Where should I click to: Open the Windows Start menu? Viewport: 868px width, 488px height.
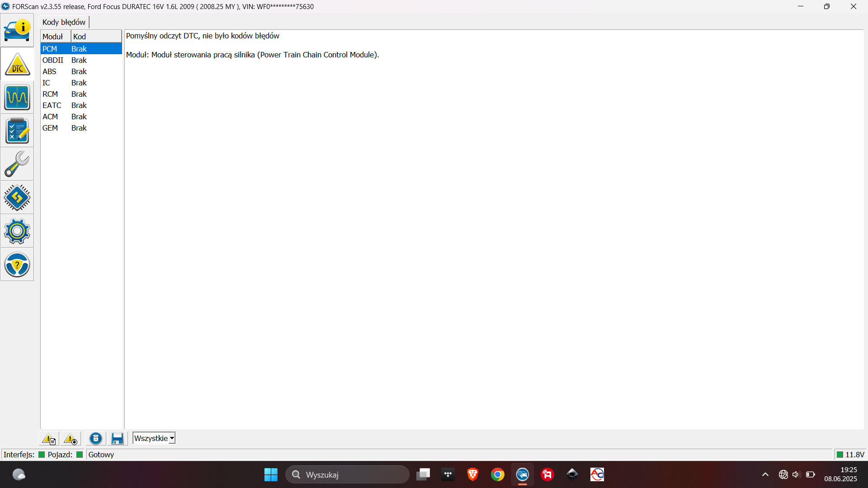coord(271,474)
